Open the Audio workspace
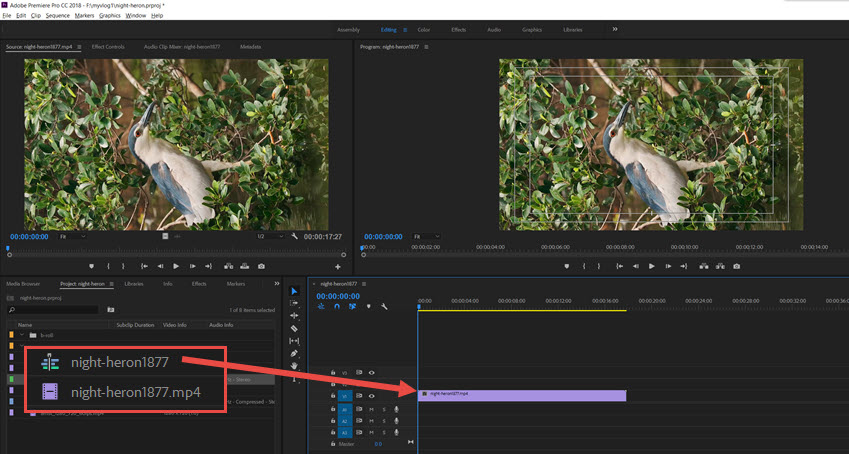Viewport: 849px width, 454px height. (494, 30)
